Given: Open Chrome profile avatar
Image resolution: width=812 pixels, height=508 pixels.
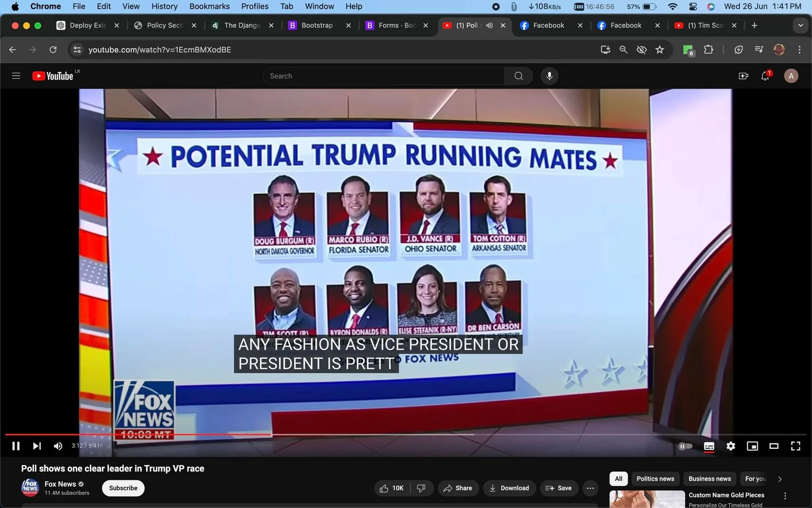Looking at the screenshot, I should pyautogui.click(x=779, y=49).
